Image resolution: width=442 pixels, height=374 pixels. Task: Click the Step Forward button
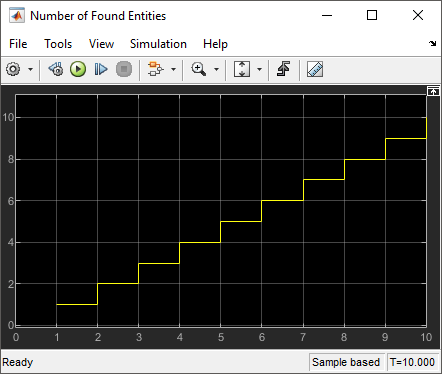pos(101,69)
